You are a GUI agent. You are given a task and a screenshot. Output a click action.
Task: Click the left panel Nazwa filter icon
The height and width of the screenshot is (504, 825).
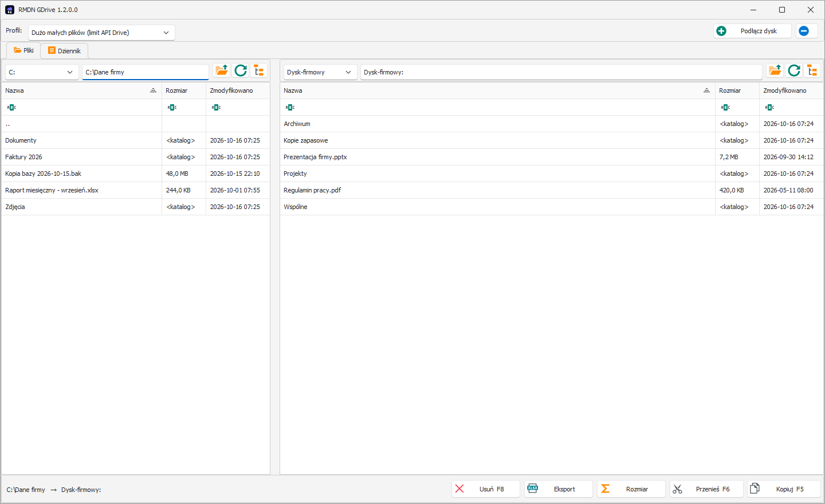(11, 107)
